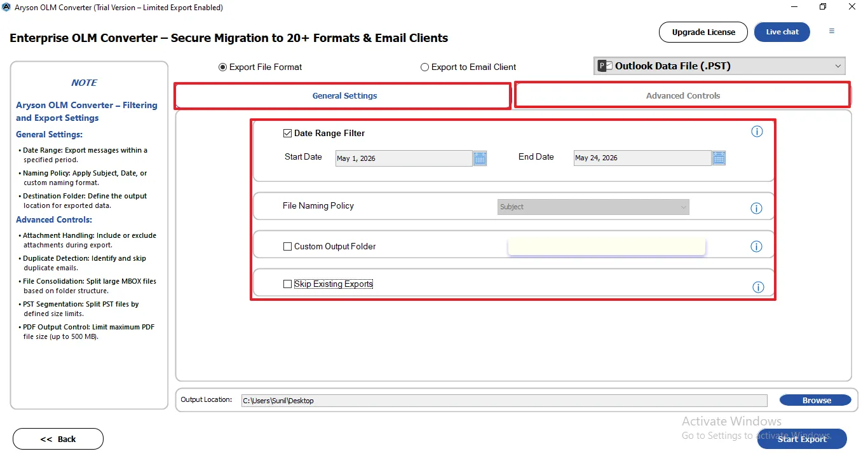This screenshot has width=868, height=463.
Task: Click the NOTE heading in side panel
Action: (x=84, y=83)
